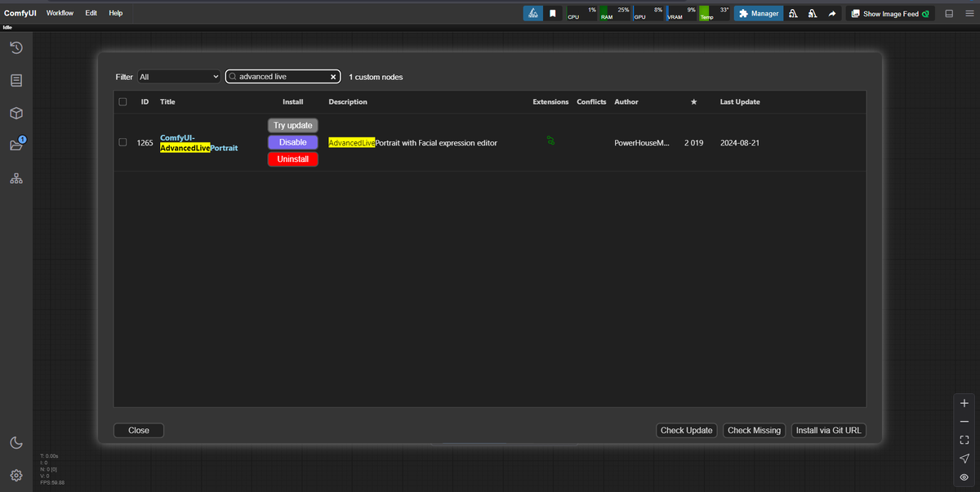Click the PowerHouseM... author cell
The width and height of the screenshot is (980, 492).
[642, 143]
